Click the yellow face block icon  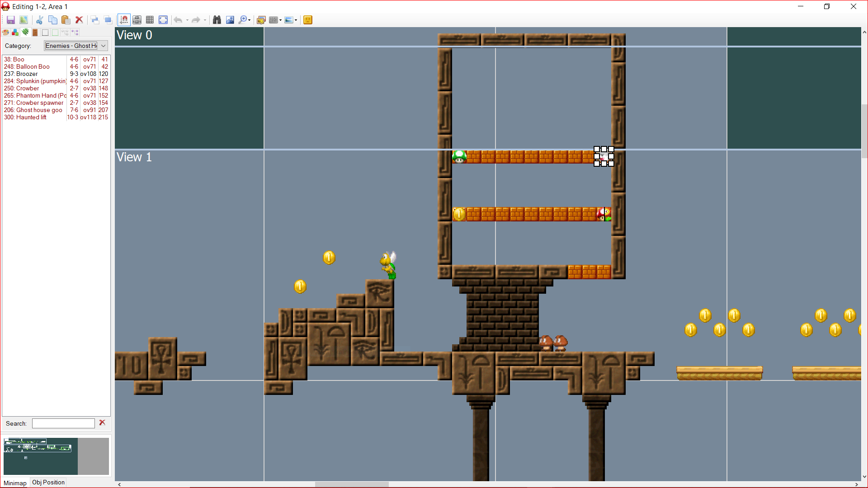[308, 20]
